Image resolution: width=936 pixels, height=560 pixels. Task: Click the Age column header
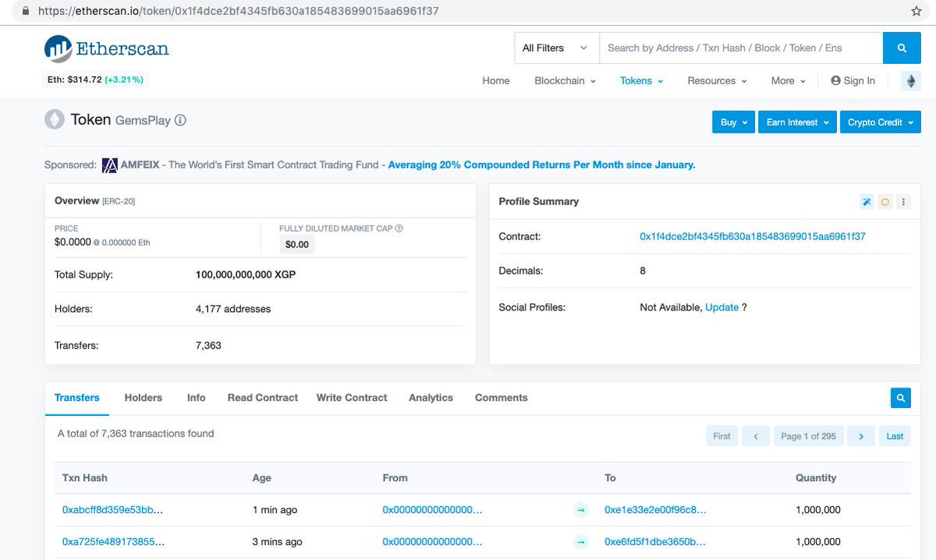pyautogui.click(x=261, y=477)
